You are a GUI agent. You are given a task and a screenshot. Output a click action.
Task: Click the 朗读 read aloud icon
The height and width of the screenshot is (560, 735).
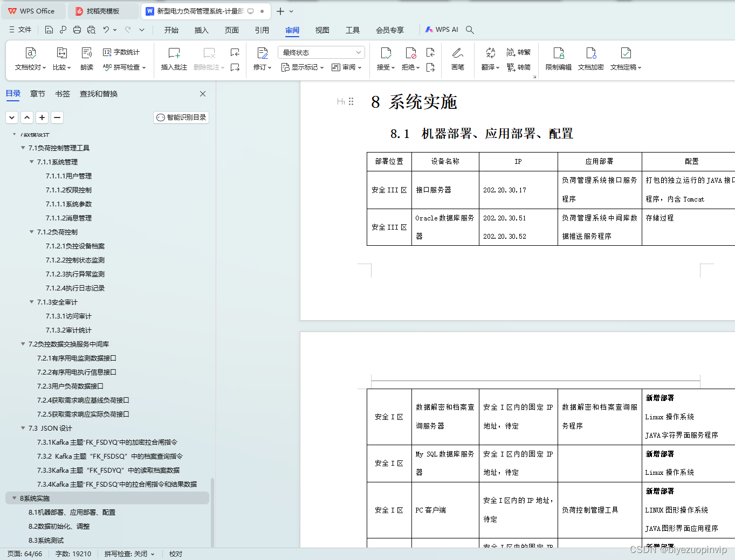(87, 53)
